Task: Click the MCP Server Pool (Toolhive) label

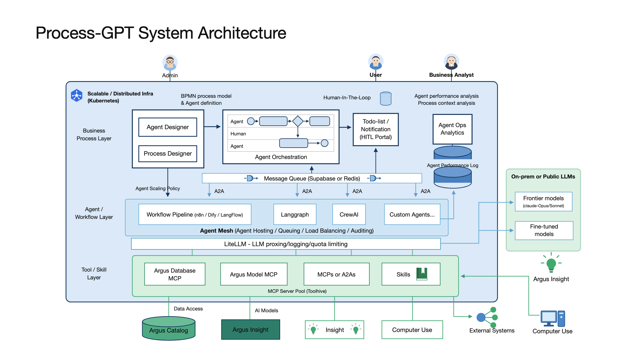Action: [x=297, y=291]
